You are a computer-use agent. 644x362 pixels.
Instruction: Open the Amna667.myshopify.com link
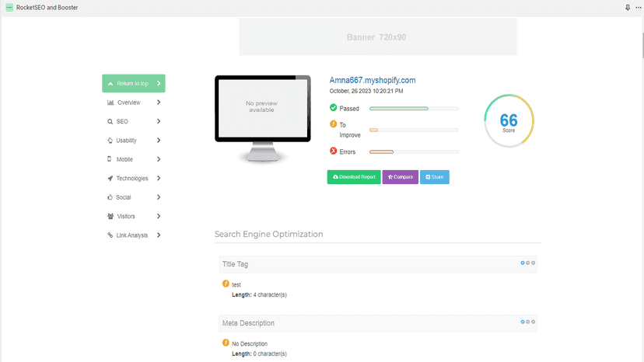pos(373,80)
